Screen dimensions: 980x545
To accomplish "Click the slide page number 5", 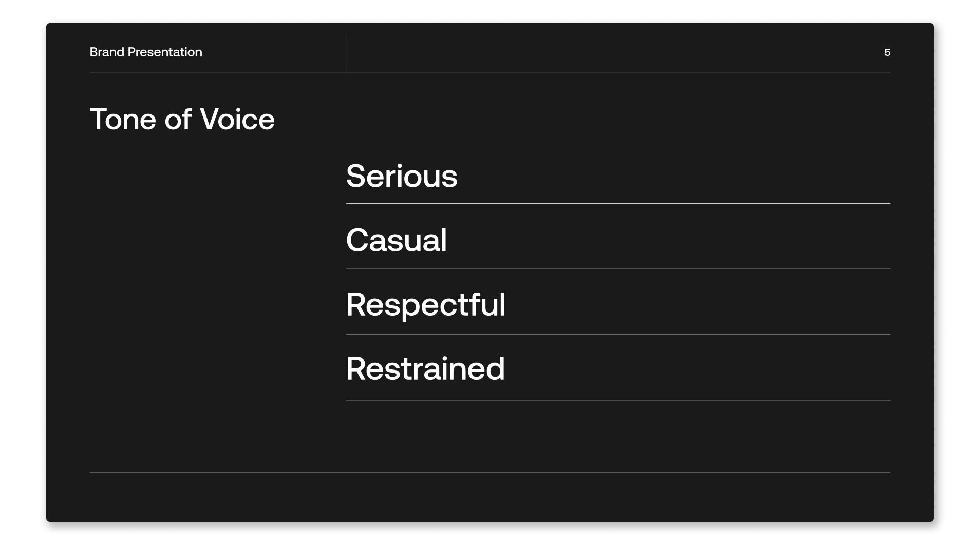I will (x=887, y=52).
